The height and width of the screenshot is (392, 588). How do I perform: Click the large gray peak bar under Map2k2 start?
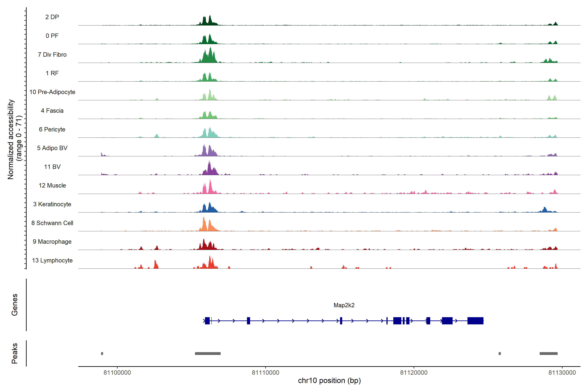(x=207, y=353)
